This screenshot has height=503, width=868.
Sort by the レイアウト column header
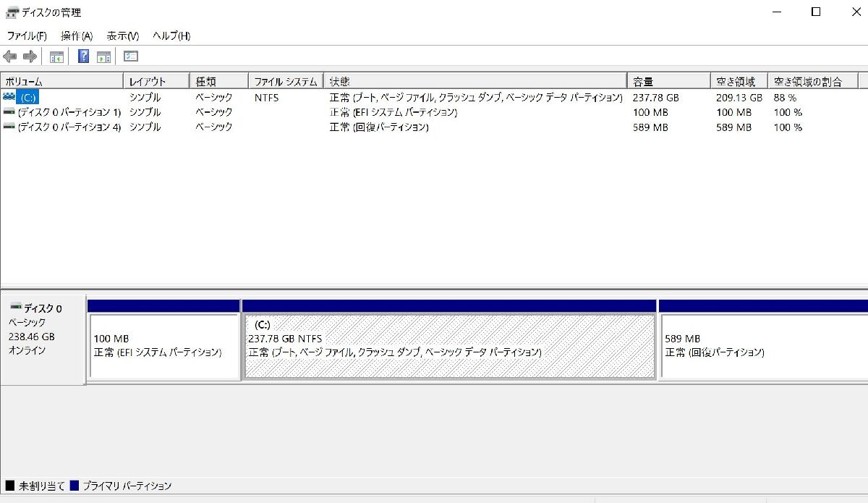tap(156, 81)
